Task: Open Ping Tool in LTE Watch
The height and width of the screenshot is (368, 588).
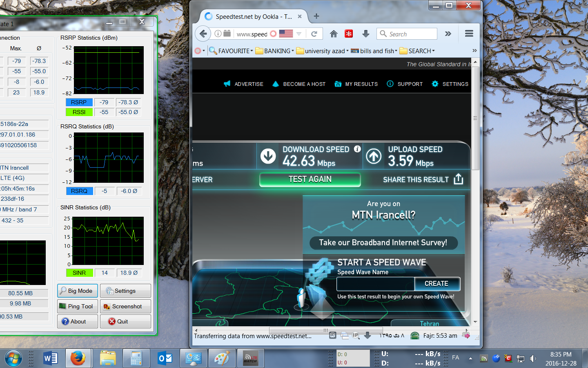Action: (78, 306)
